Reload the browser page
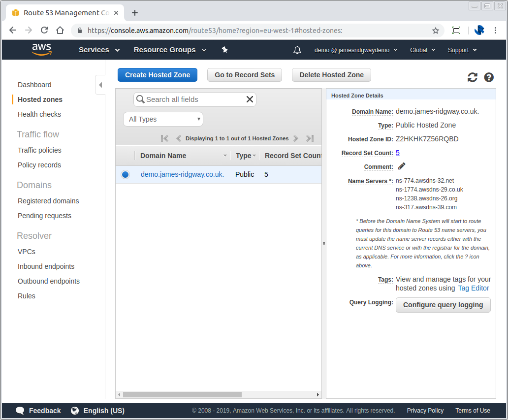 [44, 31]
